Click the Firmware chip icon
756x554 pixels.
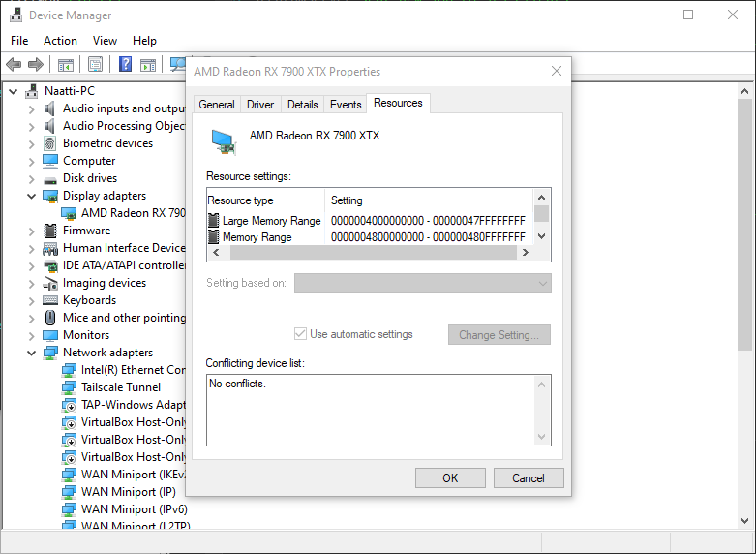(49, 231)
